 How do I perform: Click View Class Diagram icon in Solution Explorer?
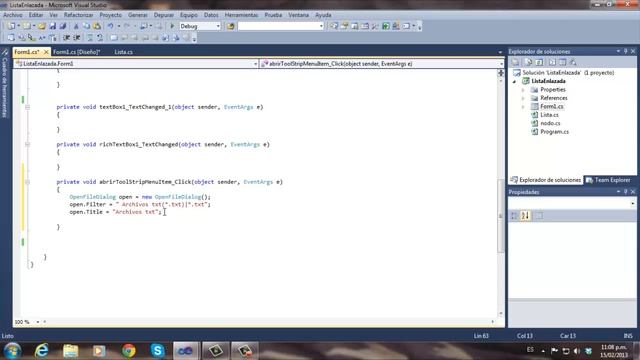click(x=573, y=62)
